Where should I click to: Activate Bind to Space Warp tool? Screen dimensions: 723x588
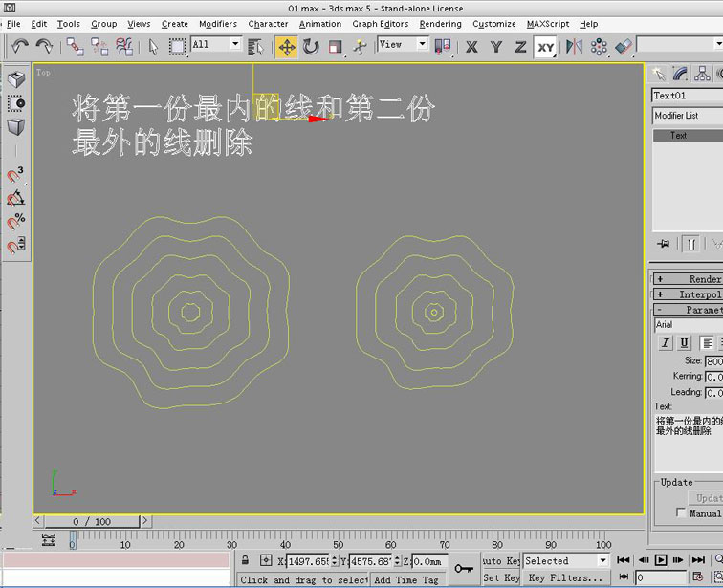point(124,47)
